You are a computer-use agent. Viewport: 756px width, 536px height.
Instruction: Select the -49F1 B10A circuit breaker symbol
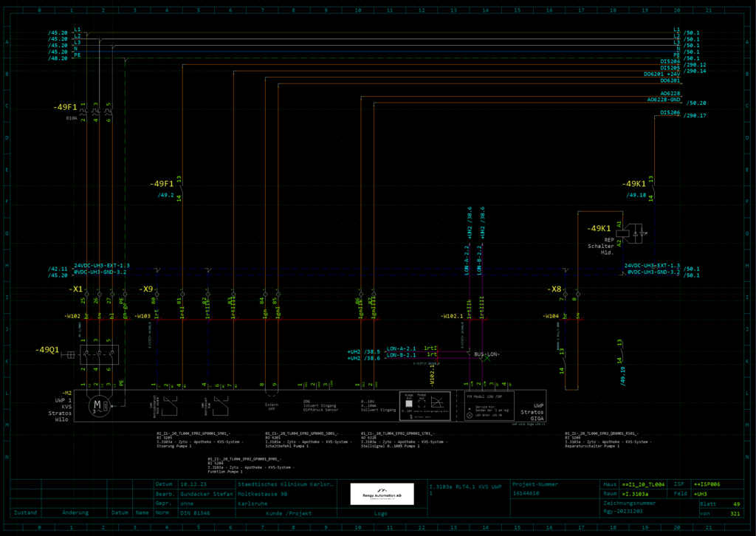point(96,112)
